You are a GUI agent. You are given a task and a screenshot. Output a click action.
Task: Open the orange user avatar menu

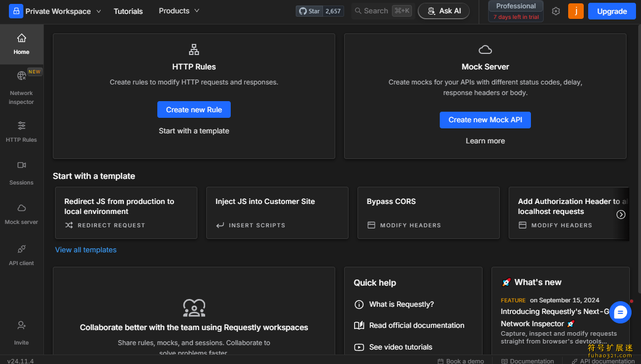tap(575, 11)
